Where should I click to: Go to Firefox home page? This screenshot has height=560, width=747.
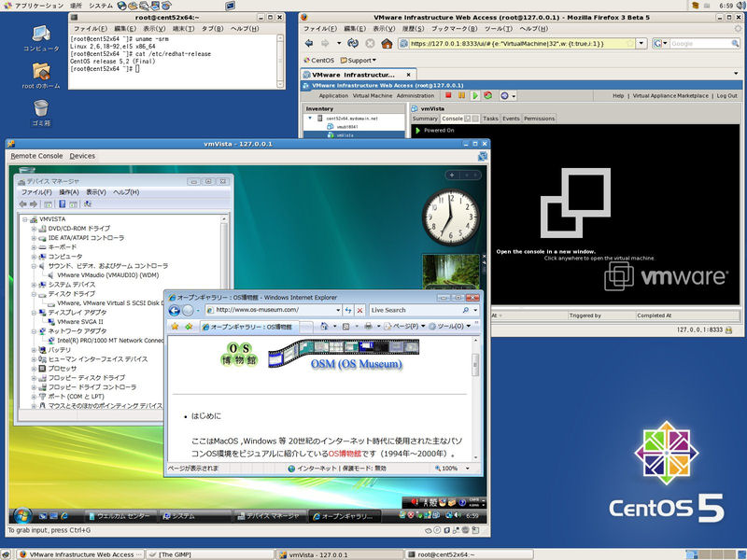point(387,44)
